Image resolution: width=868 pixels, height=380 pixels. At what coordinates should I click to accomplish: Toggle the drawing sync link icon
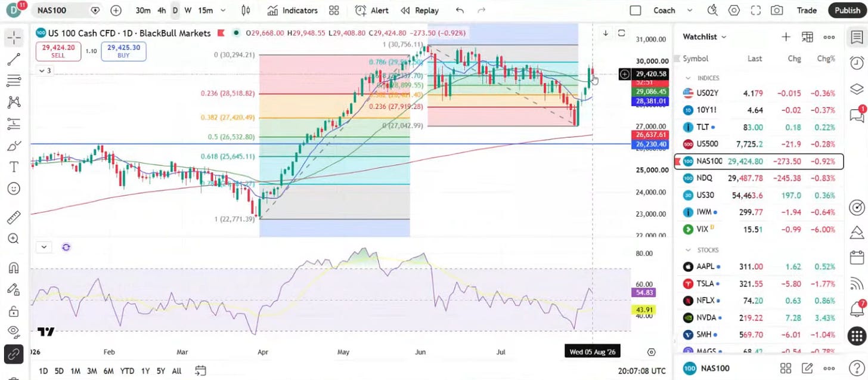(x=14, y=354)
